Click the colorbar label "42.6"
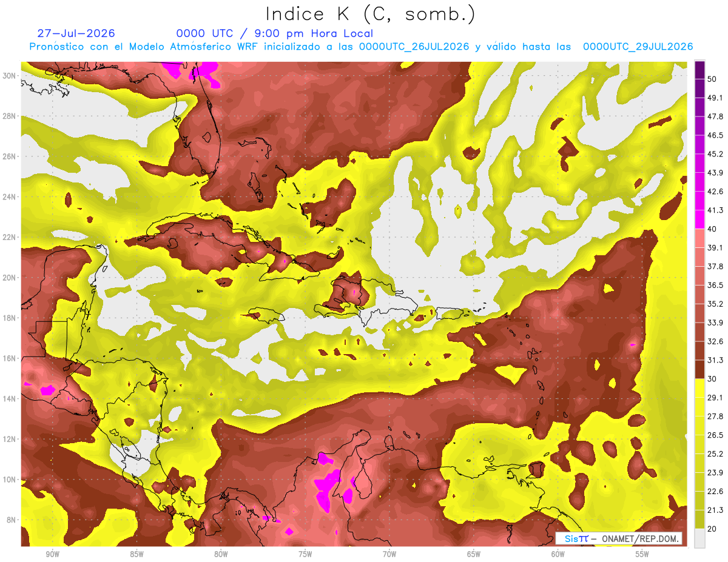Viewport: 728px width, 562px height. click(x=715, y=191)
